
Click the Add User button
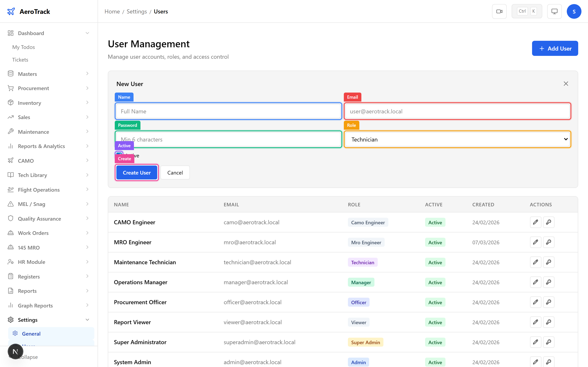555,48
